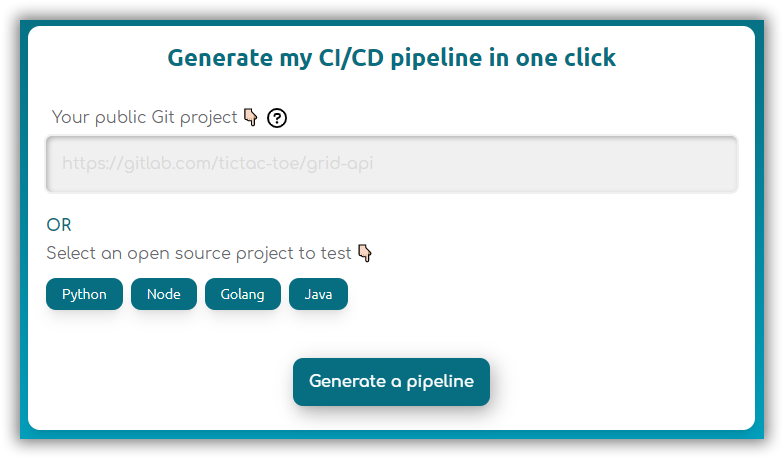Click the pointing hand emoji beside Git project
The height and width of the screenshot is (459, 784).
251,117
